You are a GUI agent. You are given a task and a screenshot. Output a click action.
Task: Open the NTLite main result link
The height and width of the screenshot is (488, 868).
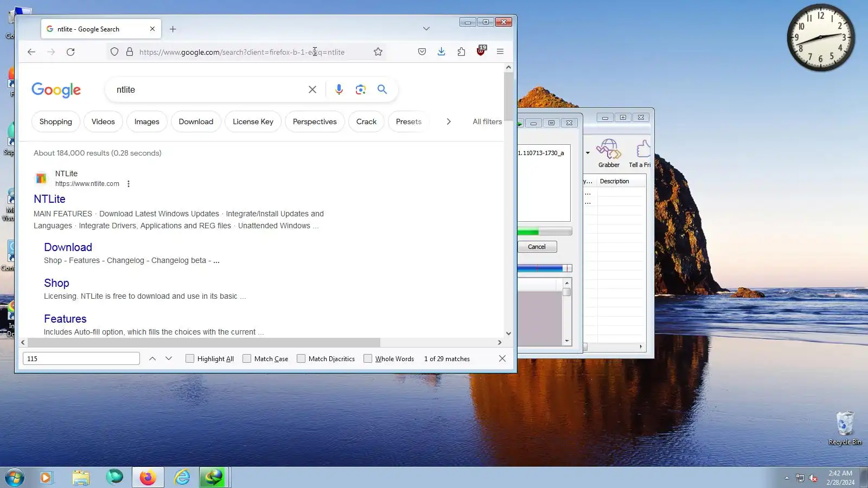pyautogui.click(x=49, y=199)
